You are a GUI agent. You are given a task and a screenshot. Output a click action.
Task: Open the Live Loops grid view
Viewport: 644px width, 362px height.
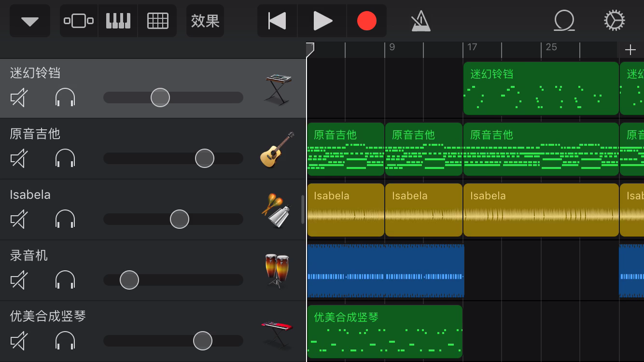point(157,21)
